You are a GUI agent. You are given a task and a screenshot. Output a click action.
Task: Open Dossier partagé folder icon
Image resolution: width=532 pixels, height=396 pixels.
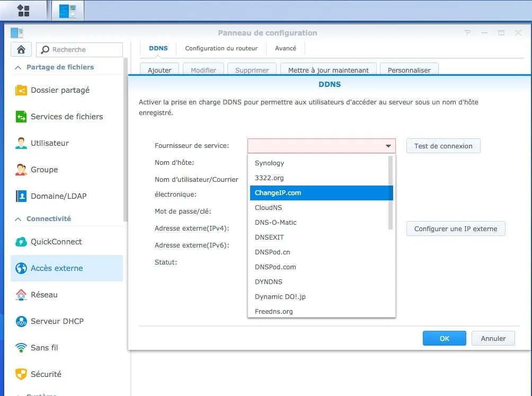(21, 90)
